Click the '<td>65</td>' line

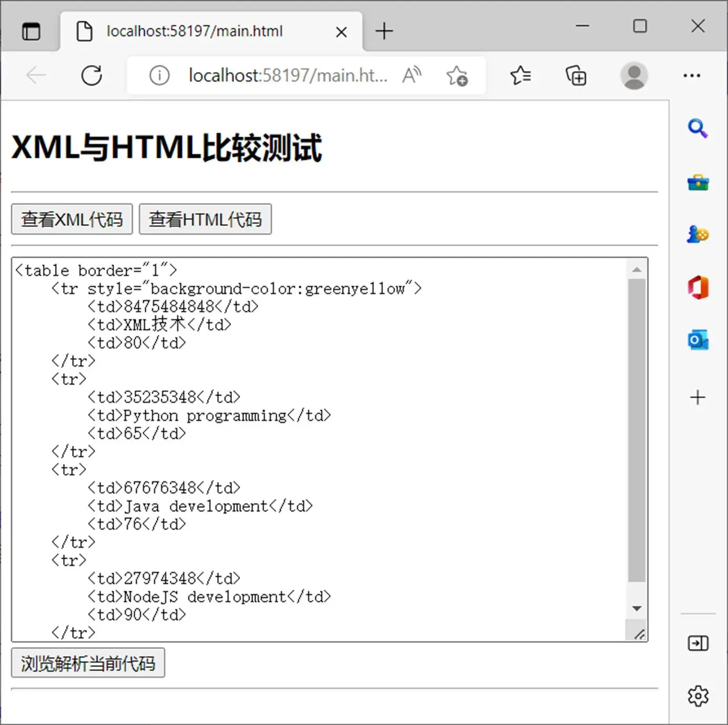[137, 434]
